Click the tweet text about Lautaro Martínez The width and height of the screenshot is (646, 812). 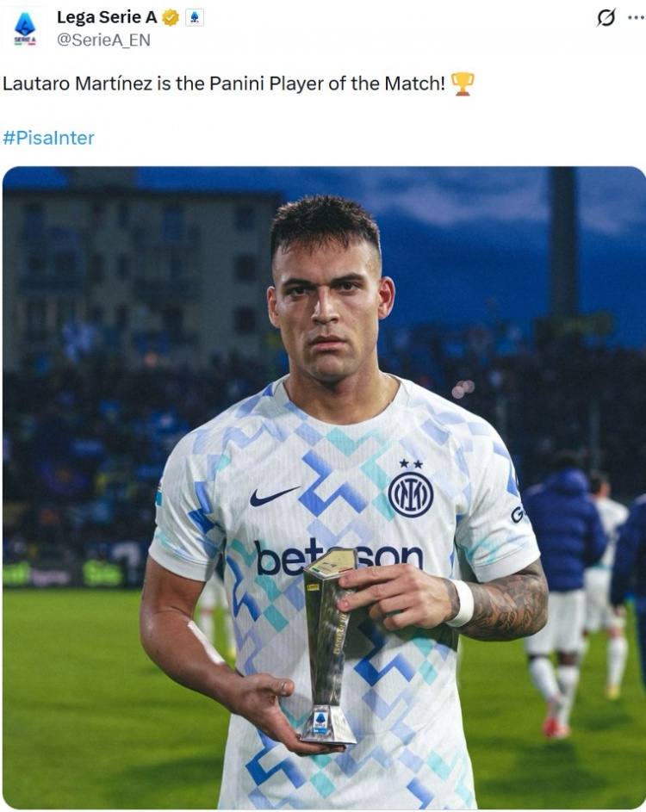coord(224,84)
